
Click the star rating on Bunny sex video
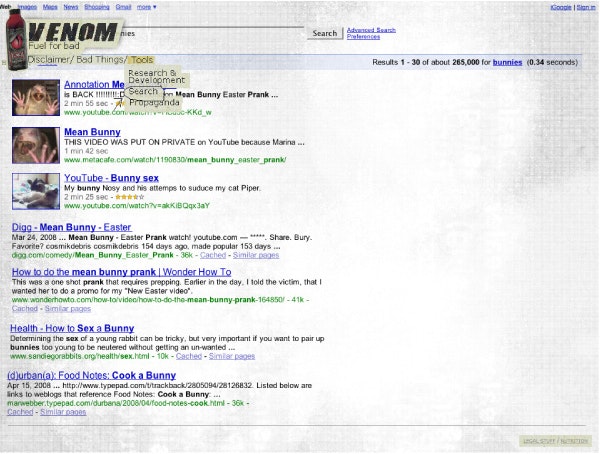point(130,197)
